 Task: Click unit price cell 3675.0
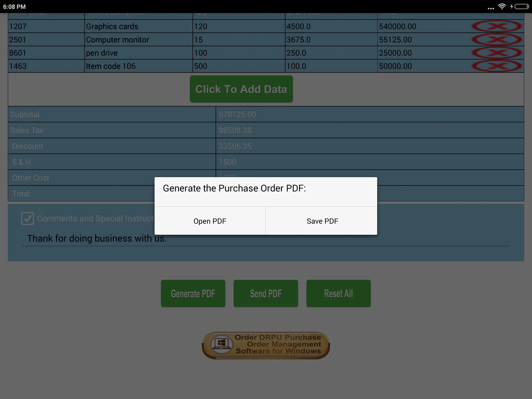tap(331, 39)
